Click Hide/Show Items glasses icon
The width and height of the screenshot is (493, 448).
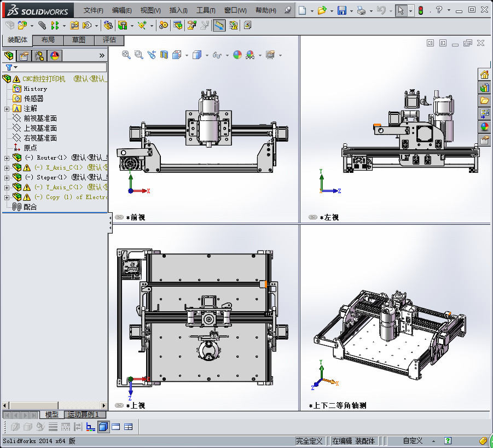pyautogui.click(x=217, y=55)
